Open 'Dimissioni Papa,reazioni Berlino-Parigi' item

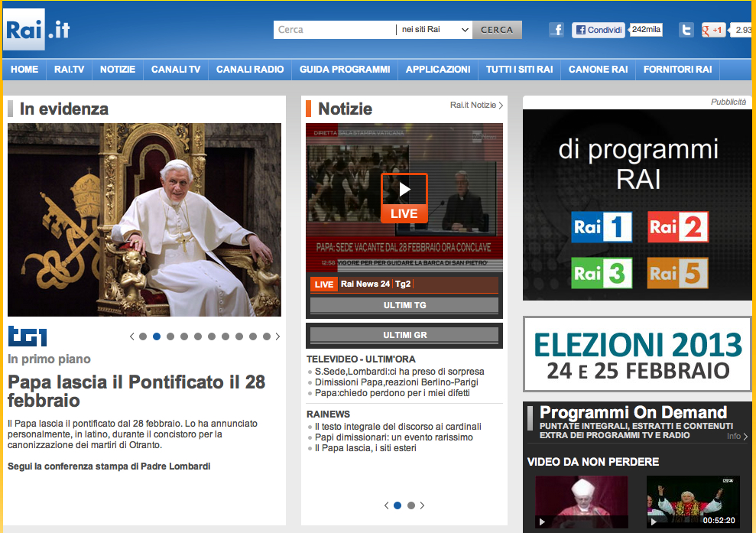(396, 382)
